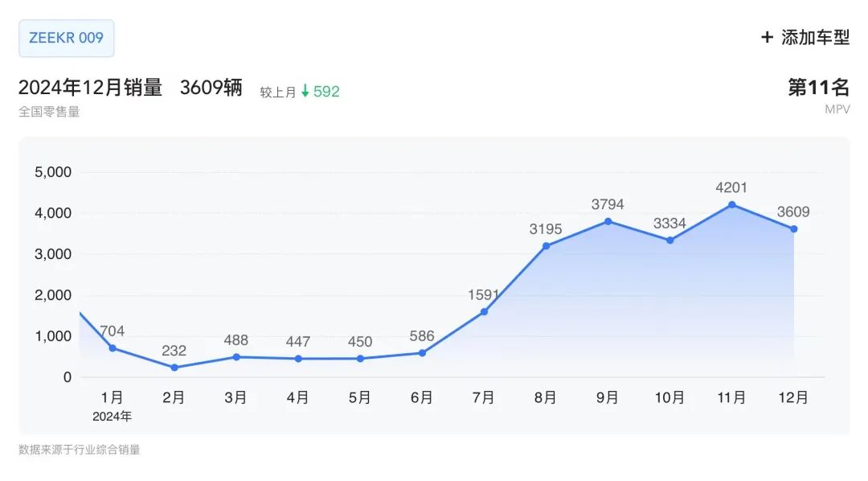This screenshot has width=868, height=481.
Task: Click the 4月 x-axis label
Action: click(x=298, y=397)
